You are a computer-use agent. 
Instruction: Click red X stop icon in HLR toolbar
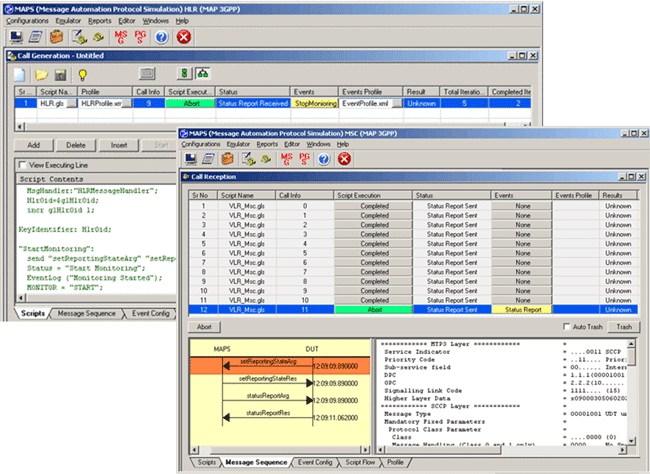pos(183,37)
